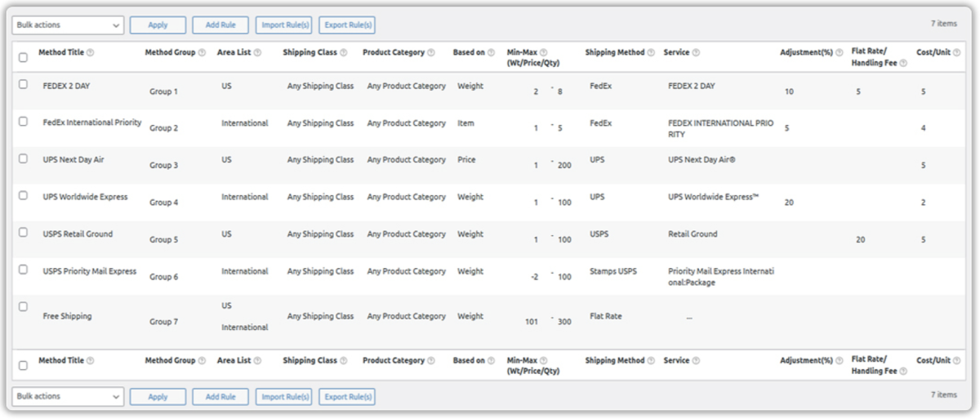Open the USPS Retail Ground method title
The height and width of the screenshot is (419, 980).
click(78, 234)
